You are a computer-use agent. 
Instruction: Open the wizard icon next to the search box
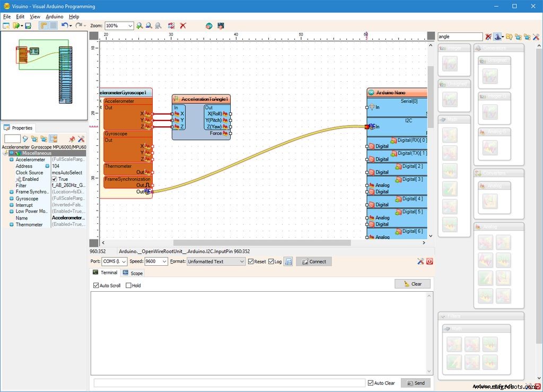(498, 37)
